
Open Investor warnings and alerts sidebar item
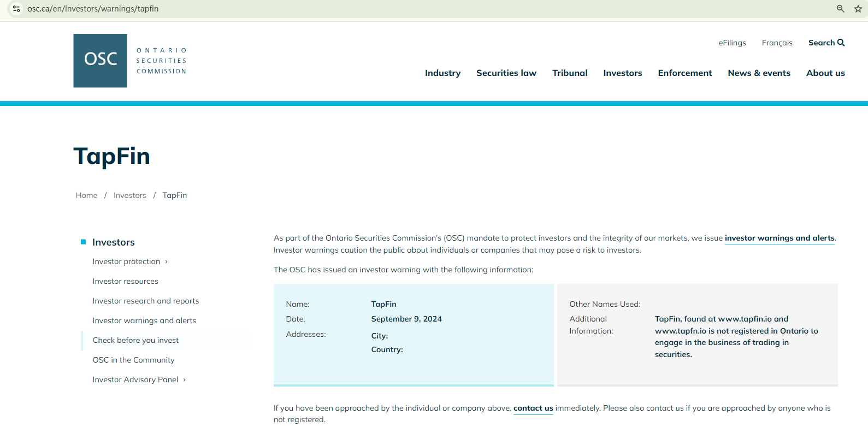coord(144,320)
